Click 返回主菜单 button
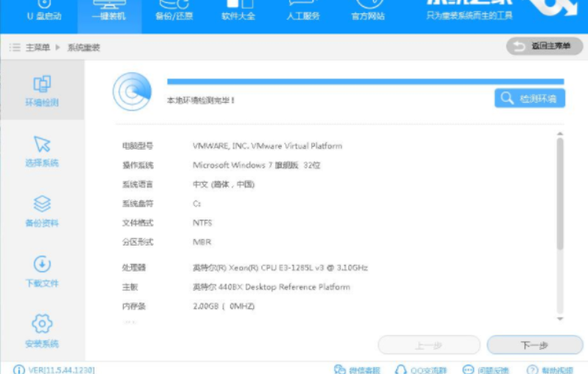The width and height of the screenshot is (588, 374). pos(544,46)
